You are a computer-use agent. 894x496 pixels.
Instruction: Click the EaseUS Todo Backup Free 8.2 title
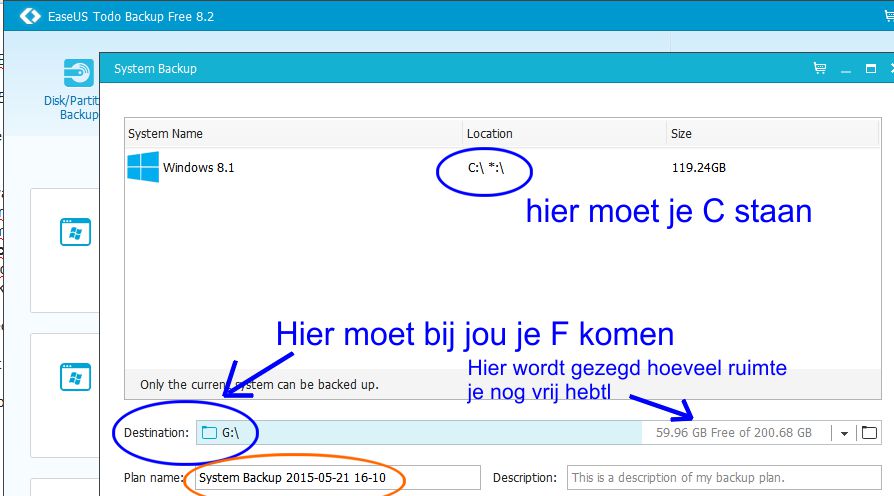click(131, 17)
